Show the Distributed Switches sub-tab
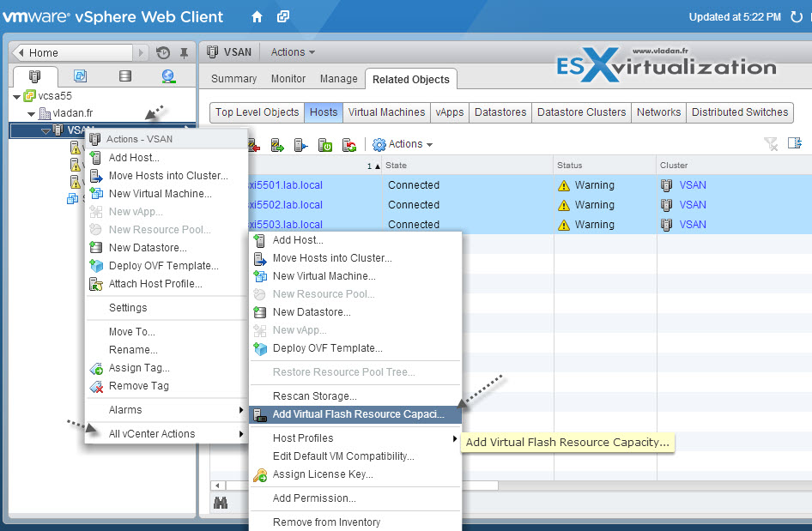This screenshot has height=531, width=812. 740,112
